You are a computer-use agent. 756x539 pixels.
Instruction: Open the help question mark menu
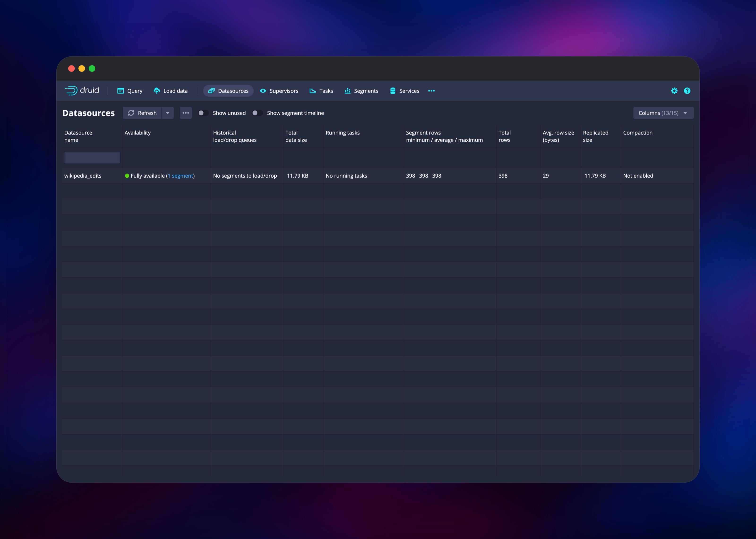pyautogui.click(x=687, y=91)
